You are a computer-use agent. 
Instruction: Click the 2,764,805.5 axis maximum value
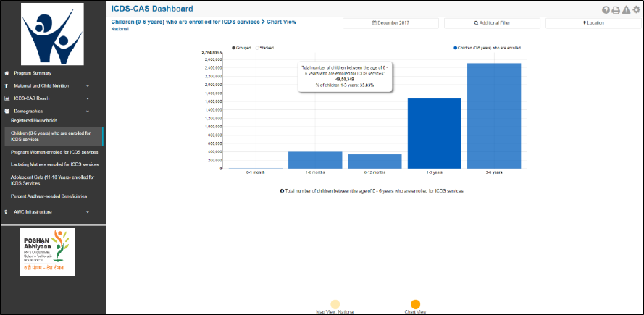pos(212,53)
